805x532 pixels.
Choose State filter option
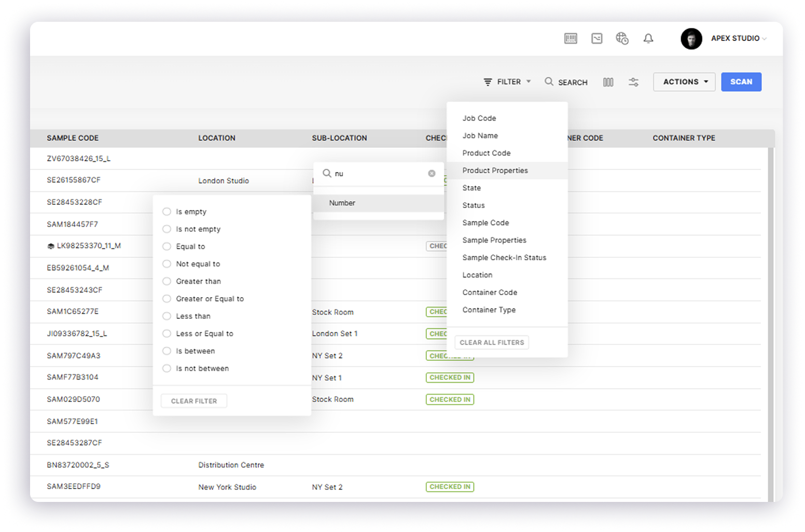click(507, 188)
